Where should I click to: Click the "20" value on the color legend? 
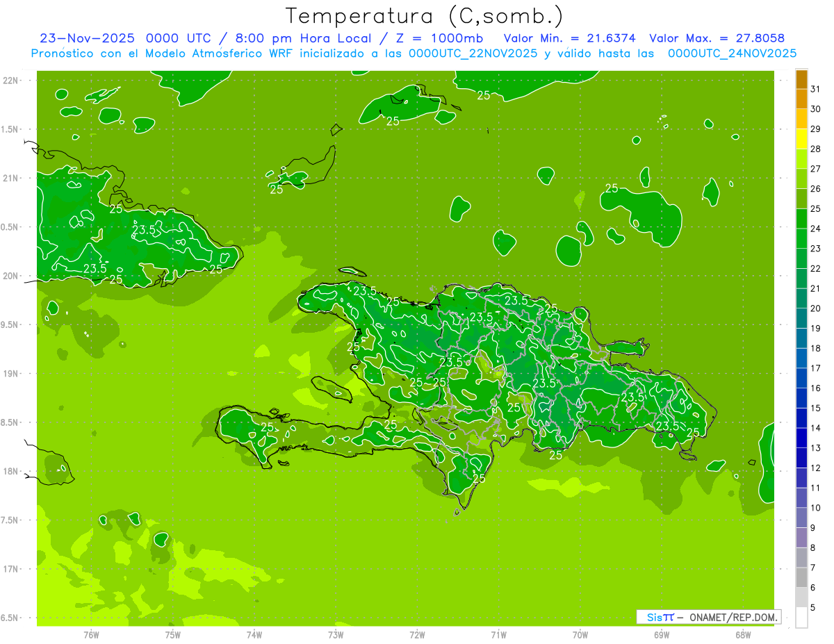(x=815, y=308)
